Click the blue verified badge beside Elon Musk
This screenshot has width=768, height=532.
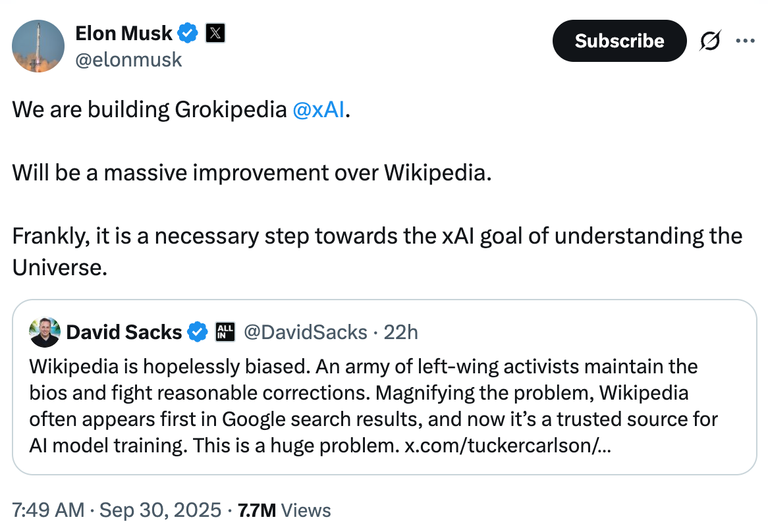click(190, 33)
